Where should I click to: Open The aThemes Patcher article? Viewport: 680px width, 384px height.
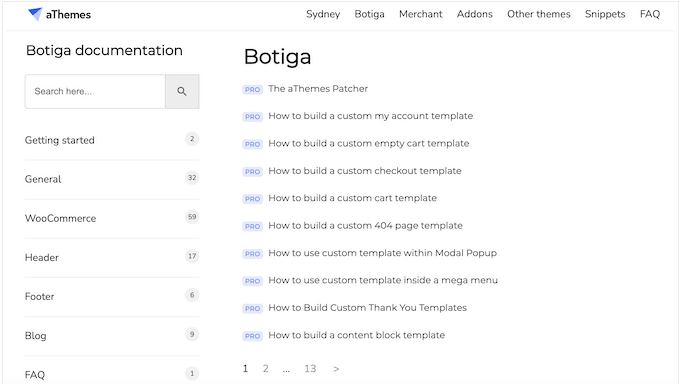pos(318,89)
